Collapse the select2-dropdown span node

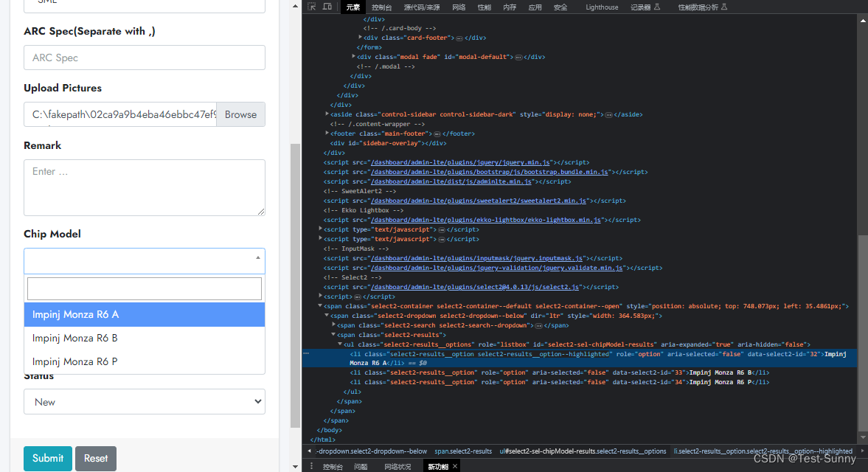(x=327, y=316)
